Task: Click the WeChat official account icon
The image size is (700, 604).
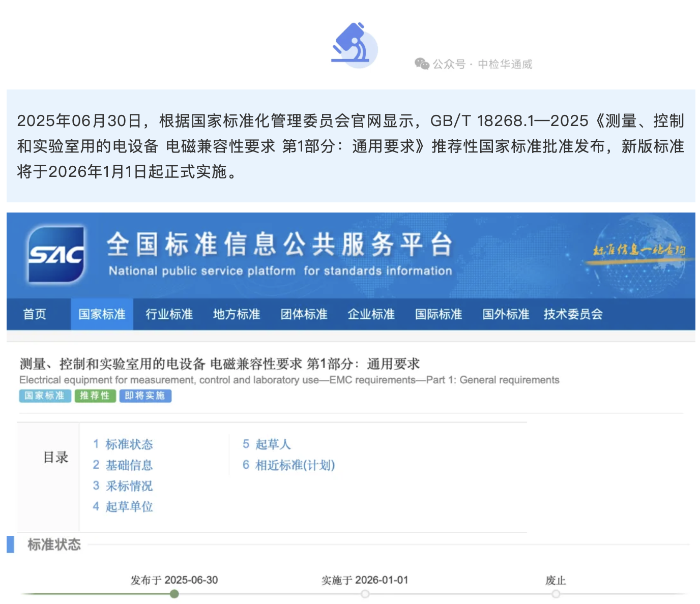Action: tap(422, 64)
